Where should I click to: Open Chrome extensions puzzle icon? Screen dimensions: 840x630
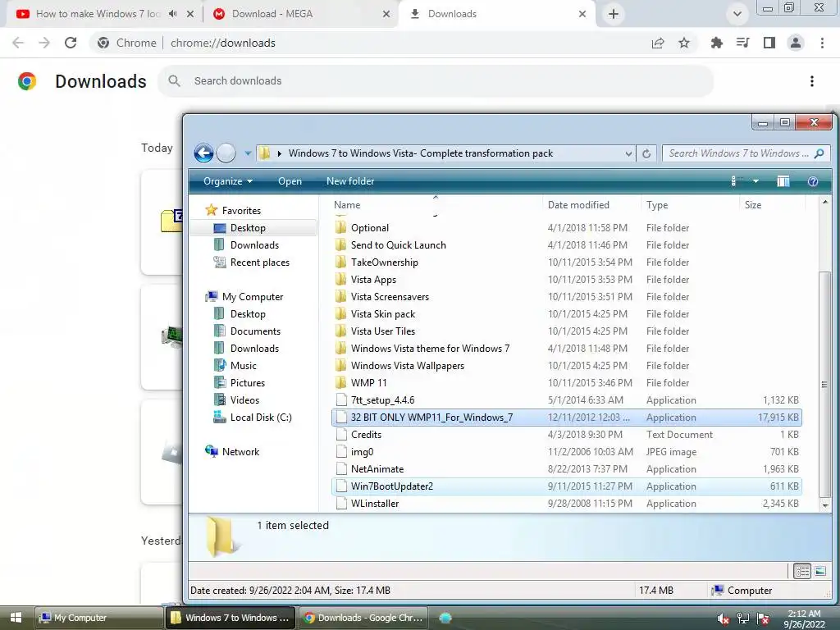click(x=716, y=43)
